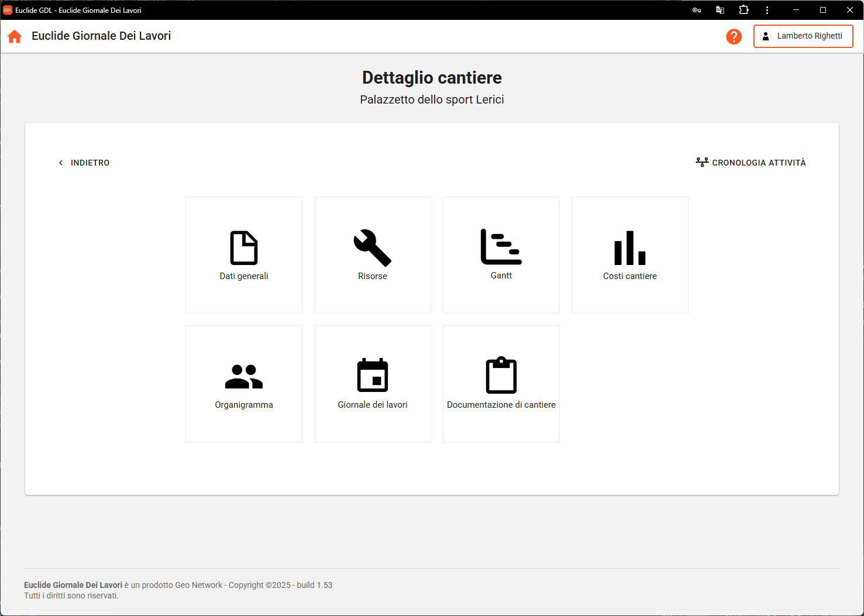This screenshot has height=616, width=864.
Task: Click the orange home icon
Action: click(15, 36)
